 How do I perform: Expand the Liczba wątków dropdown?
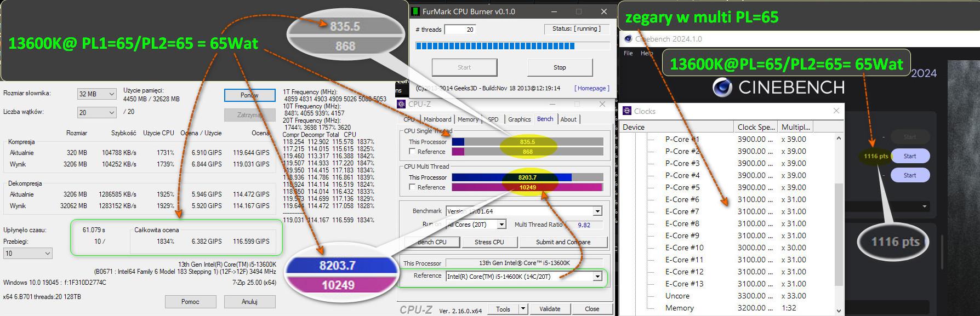point(96,112)
